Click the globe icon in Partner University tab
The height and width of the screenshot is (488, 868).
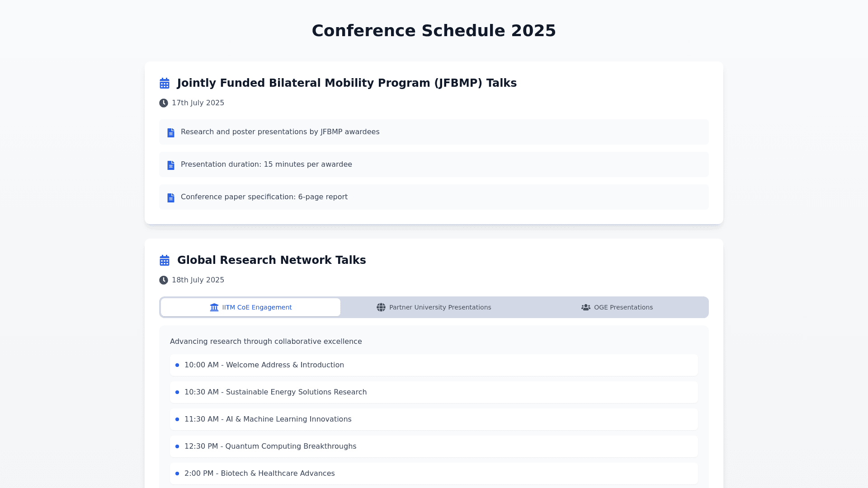tap(381, 307)
